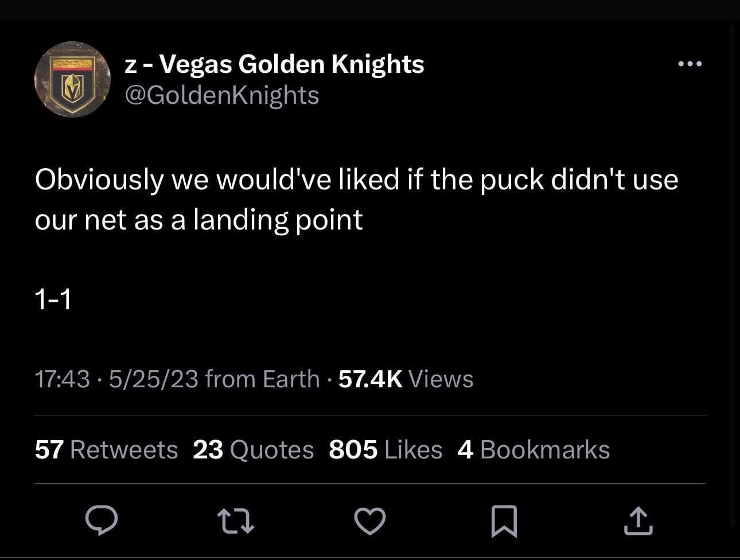Click the 4 Bookmarks count

click(x=533, y=449)
